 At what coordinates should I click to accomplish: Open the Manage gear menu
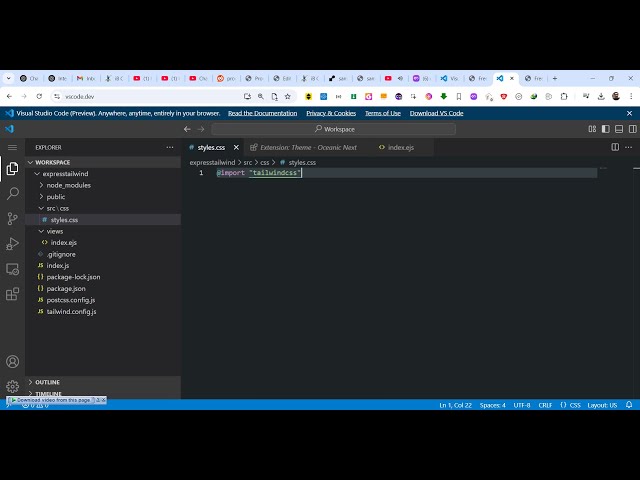coord(12,386)
